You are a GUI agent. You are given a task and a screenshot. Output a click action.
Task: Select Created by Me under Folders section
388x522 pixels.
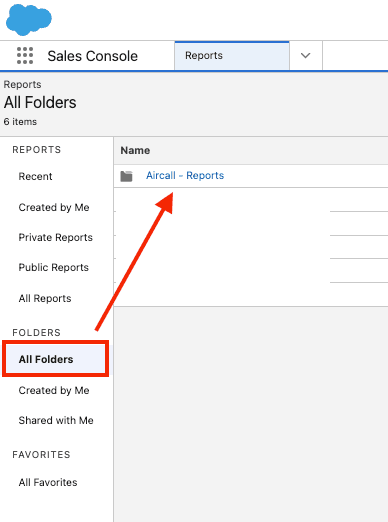click(x=54, y=390)
